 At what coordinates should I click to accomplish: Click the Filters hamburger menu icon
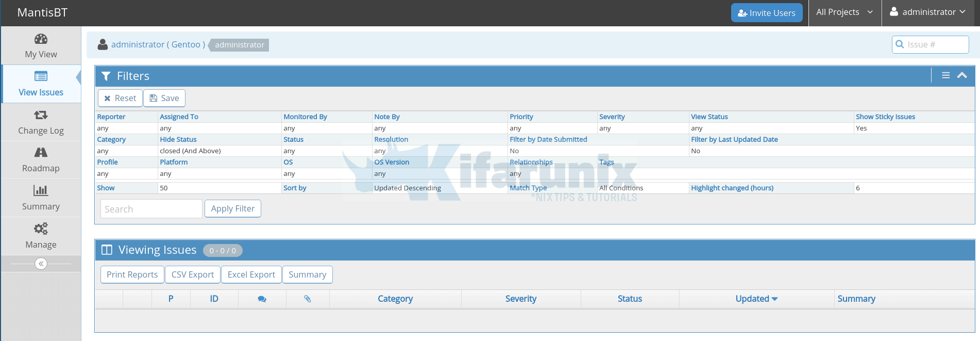click(945, 75)
